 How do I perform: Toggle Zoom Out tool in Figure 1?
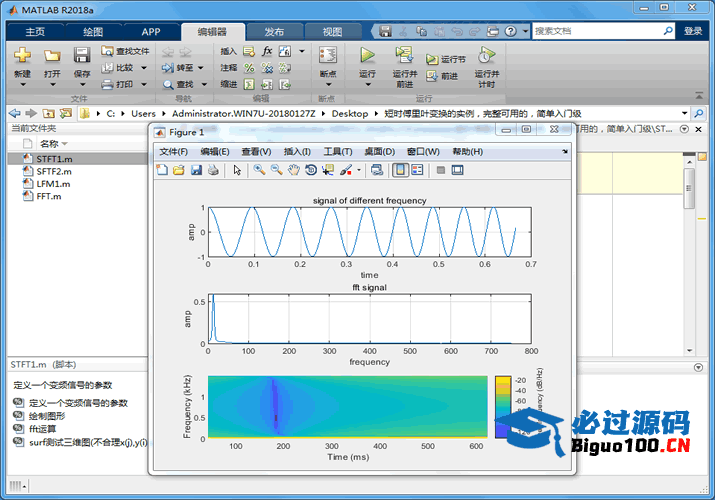276,170
